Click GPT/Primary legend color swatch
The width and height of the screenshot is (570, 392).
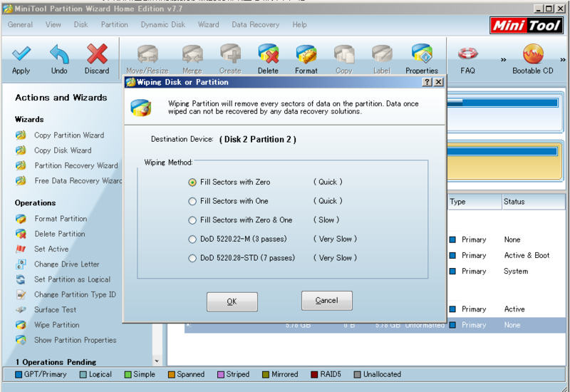(x=19, y=375)
